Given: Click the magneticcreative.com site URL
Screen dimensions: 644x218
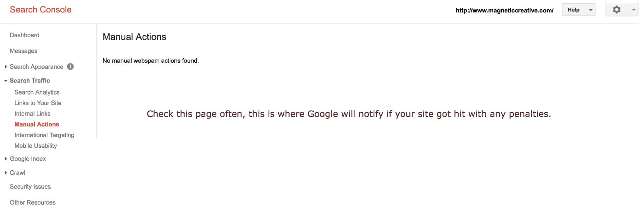Looking at the screenshot, I should [504, 10].
